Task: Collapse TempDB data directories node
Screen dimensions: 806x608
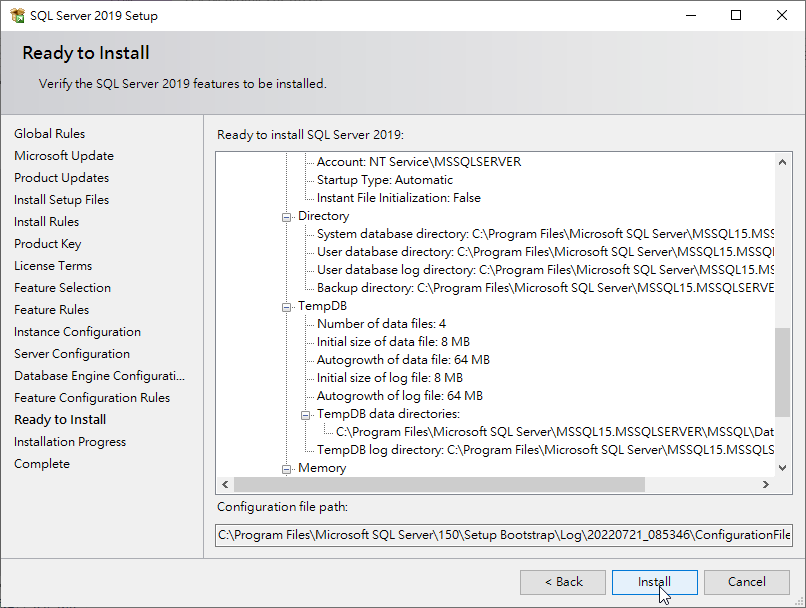Action: (305, 415)
